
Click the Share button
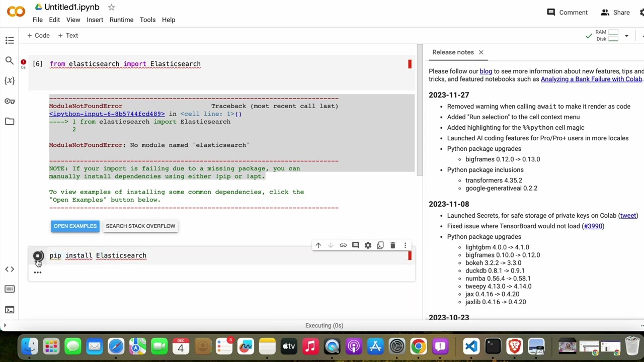pyautogui.click(x=615, y=13)
